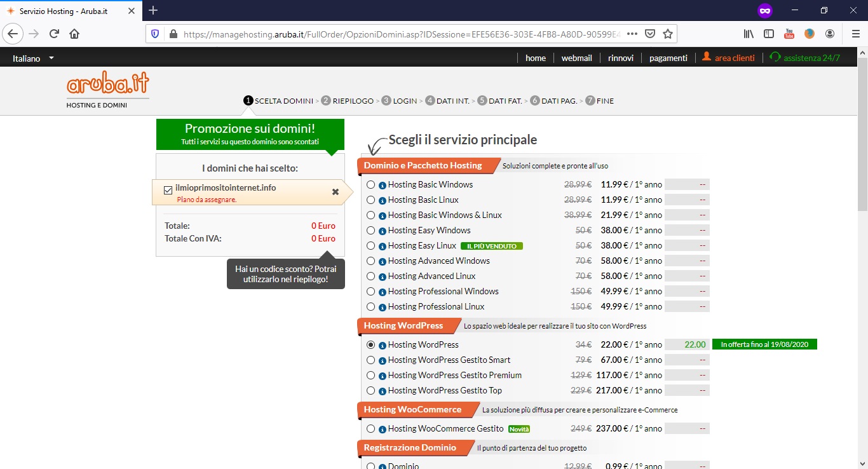Screen dimensions: 868x469
Task: Open a new browser tab
Action: tap(153, 10)
